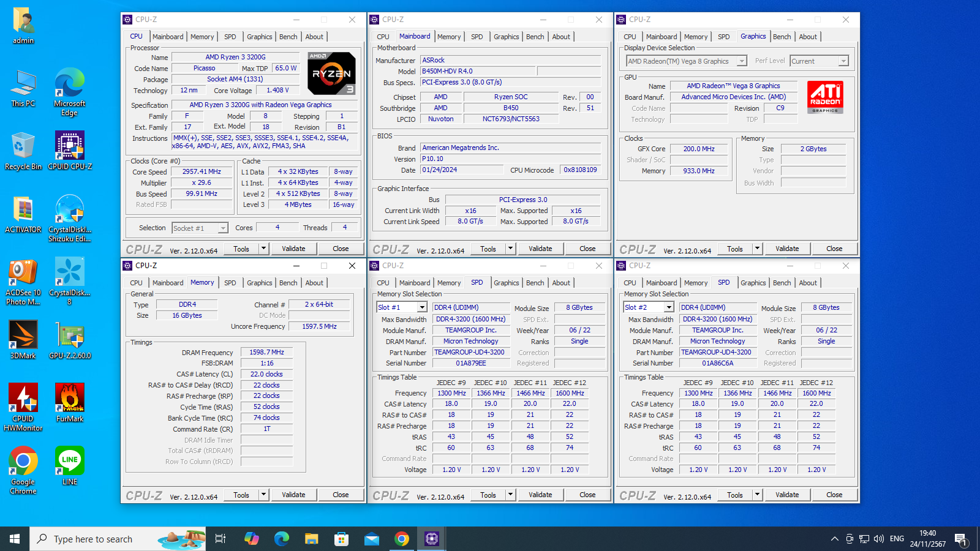This screenshot has height=551, width=980.
Task: Click the Windows Start button
Action: pyautogui.click(x=15, y=539)
